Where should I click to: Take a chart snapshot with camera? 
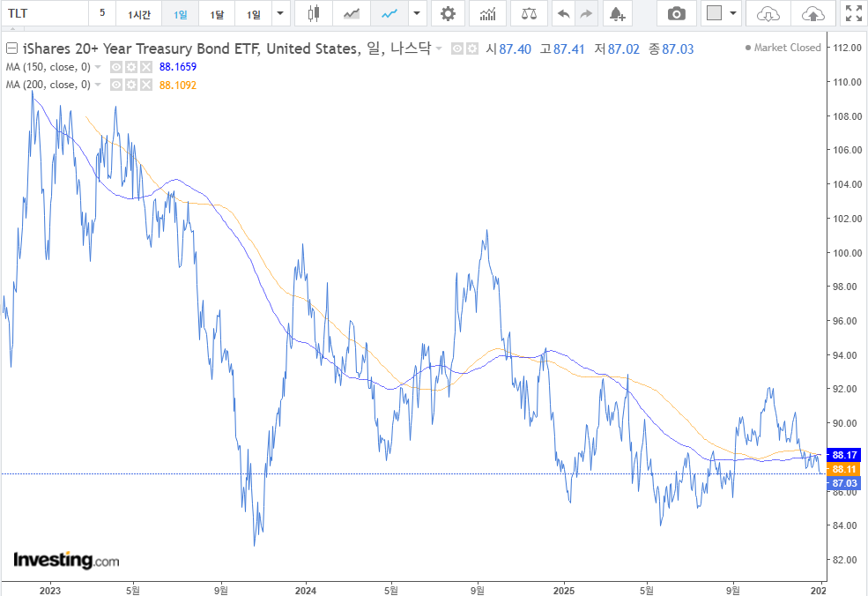pyautogui.click(x=676, y=13)
